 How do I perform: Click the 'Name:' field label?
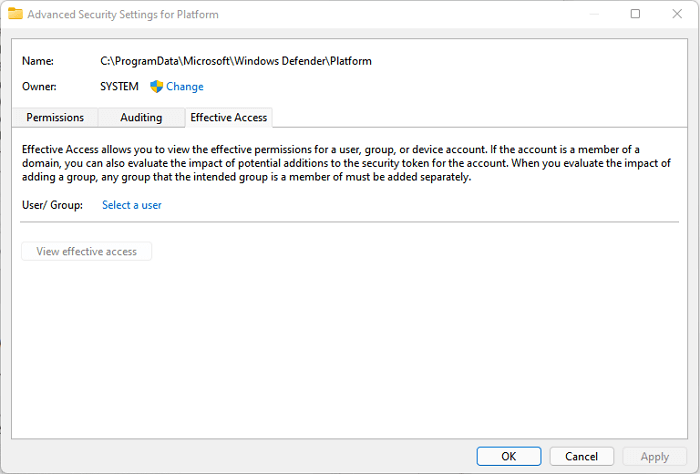tap(39, 61)
